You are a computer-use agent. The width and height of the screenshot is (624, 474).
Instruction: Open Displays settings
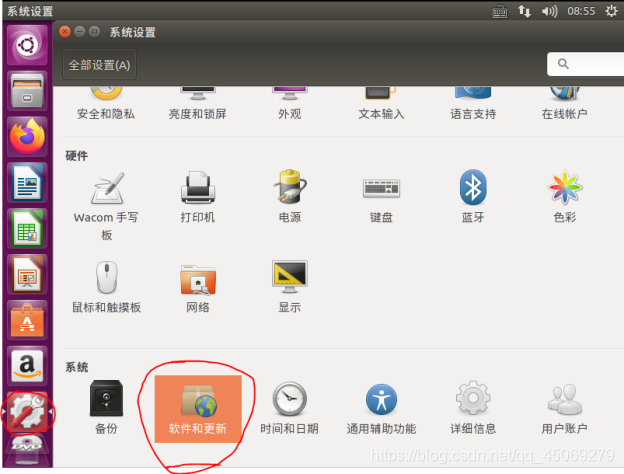290,287
